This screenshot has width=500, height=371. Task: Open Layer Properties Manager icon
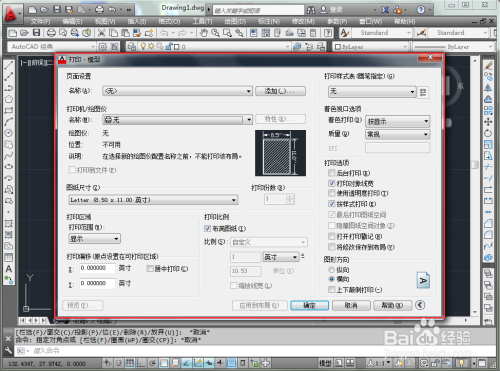[131, 47]
